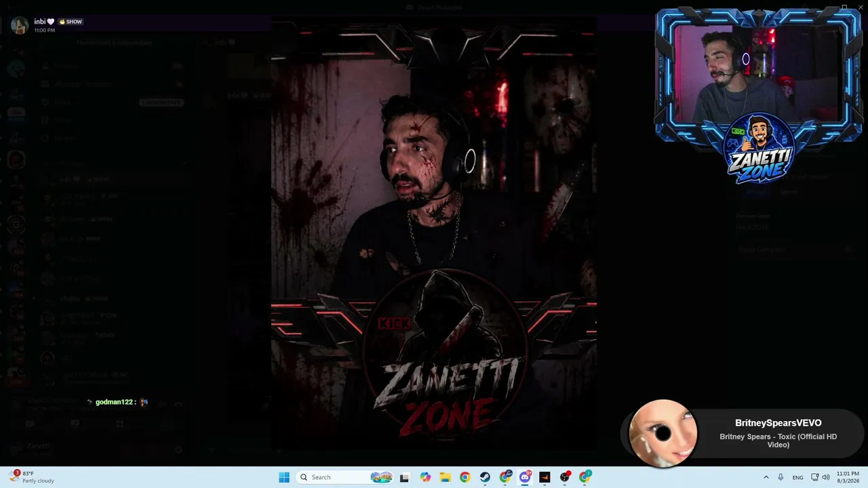Screen dimensions: 868x488
Task: Show hidden system tray icons
Action: click(x=766, y=477)
